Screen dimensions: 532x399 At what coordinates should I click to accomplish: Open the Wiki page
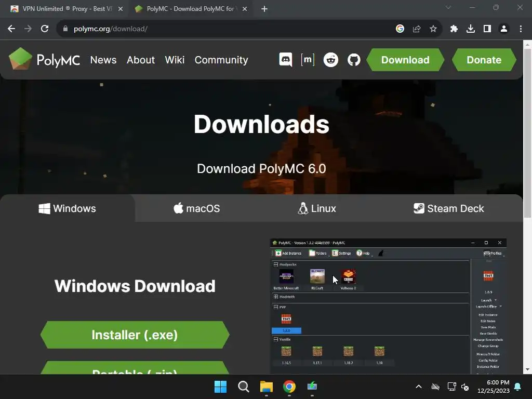click(x=175, y=60)
